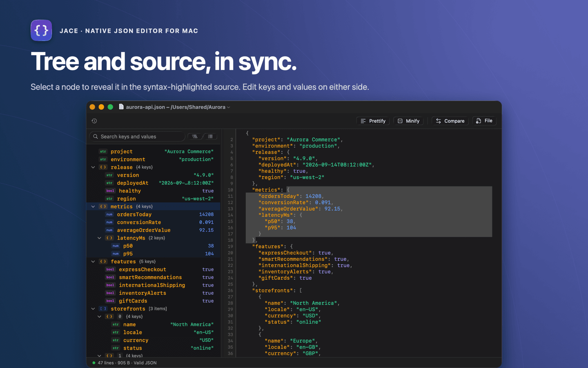This screenshot has height=368, width=588.
Task: Click the green maximize window button
Action: (x=110, y=107)
